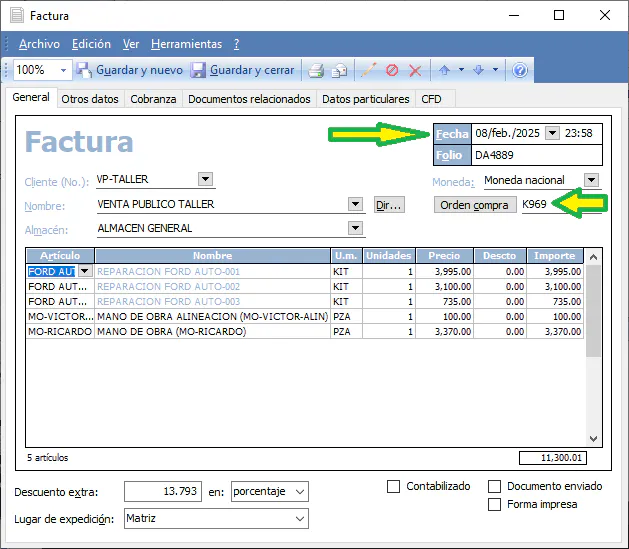
Task: Open the Lugar de expedición dropdown
Action: [x=299, y=519]
